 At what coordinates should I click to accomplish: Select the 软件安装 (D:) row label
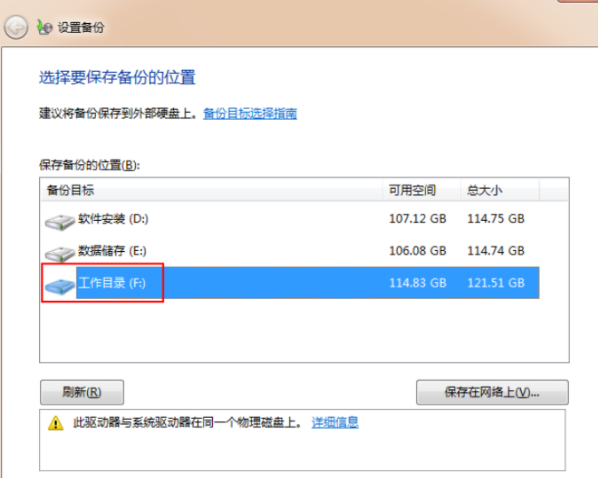pos(113,219)
